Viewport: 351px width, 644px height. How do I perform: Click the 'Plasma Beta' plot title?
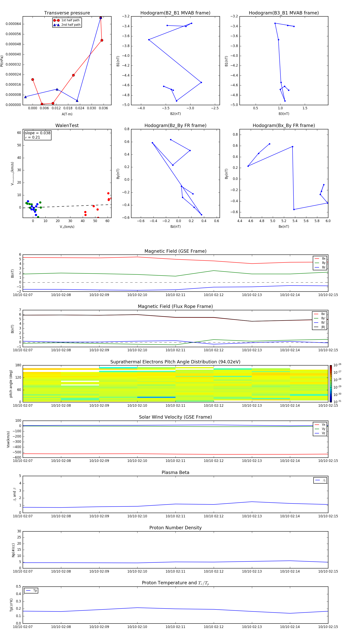coord(175,472)
